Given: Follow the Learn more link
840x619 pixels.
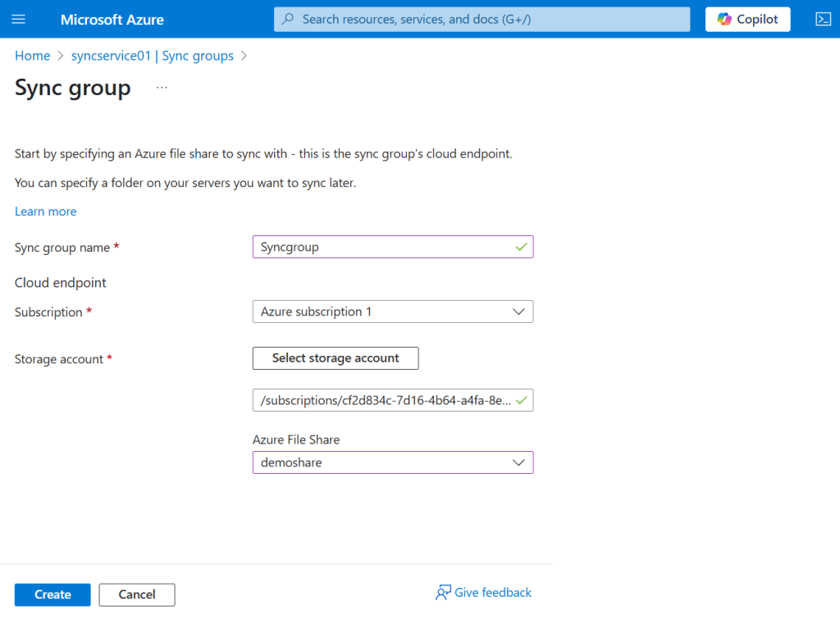Looking at the screenshot, I should [46, 212].
